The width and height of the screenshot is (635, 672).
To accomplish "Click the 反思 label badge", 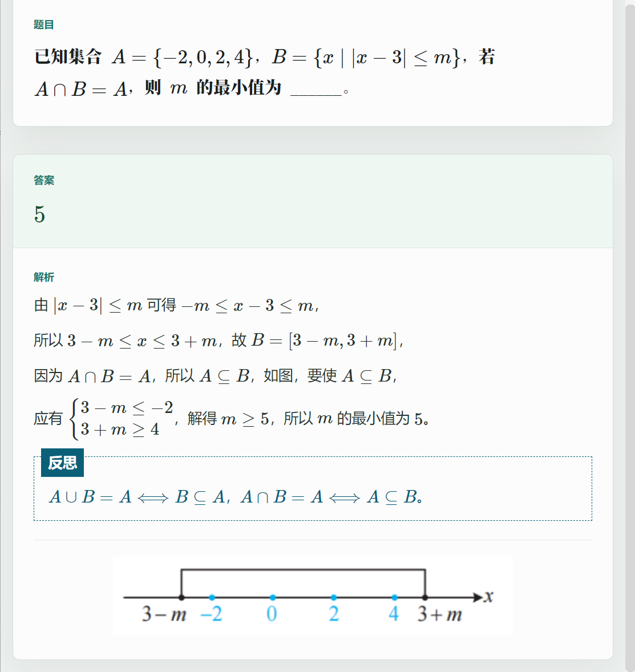I will (63, 463).
